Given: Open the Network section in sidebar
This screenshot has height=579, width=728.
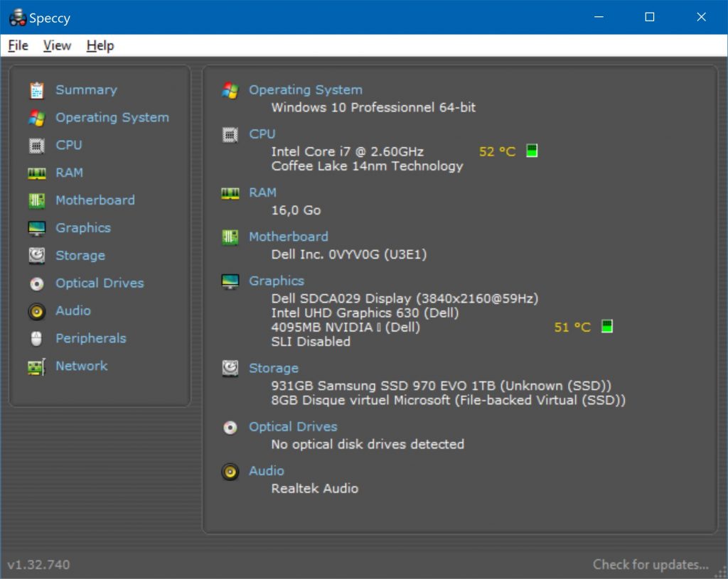Looking at the screenshot, I should (82, 366).
